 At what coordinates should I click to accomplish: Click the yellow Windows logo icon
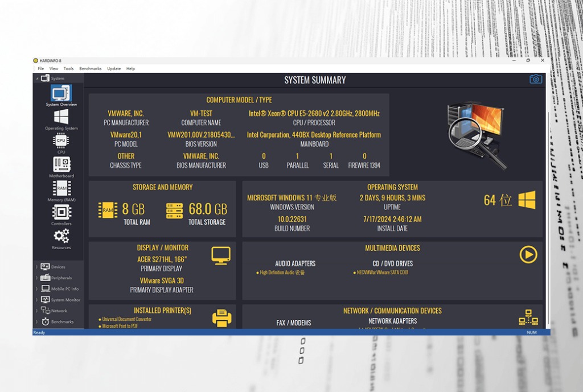527,200
